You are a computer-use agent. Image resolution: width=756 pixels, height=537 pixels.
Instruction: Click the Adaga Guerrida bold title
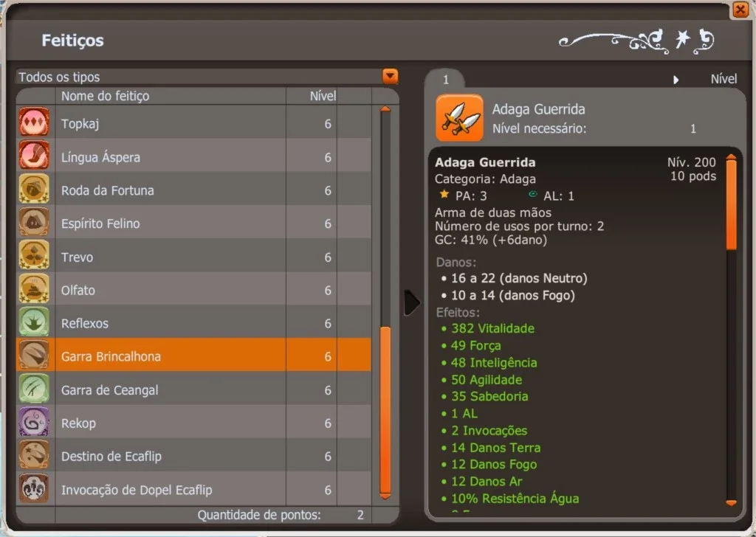485,162
